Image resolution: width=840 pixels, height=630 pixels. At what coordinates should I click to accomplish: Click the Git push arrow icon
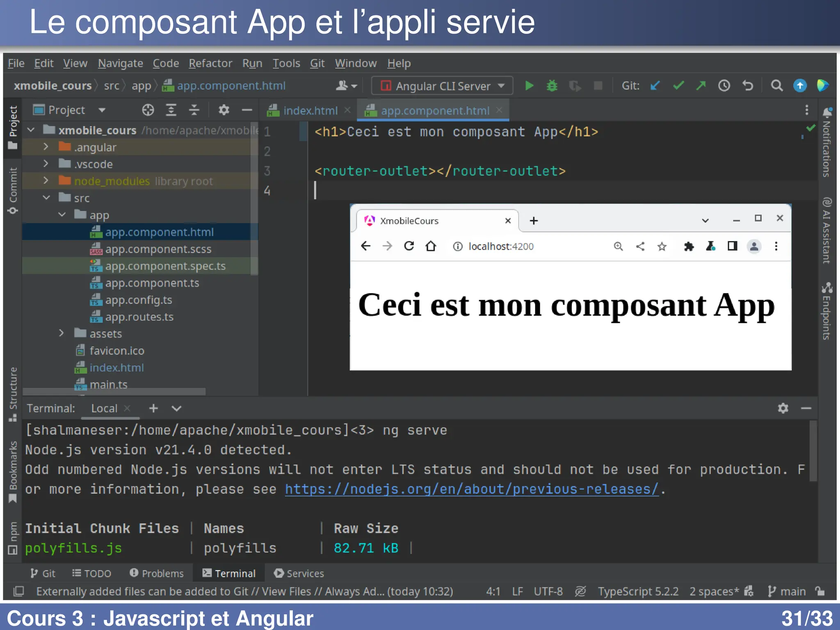click(x=701, y=86)
